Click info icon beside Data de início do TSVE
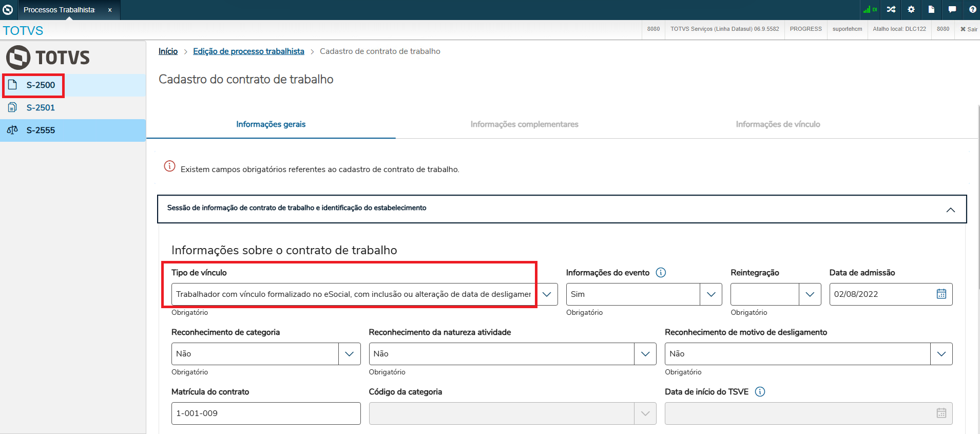This screenshot has height=434, width=980. coord(760,392)
